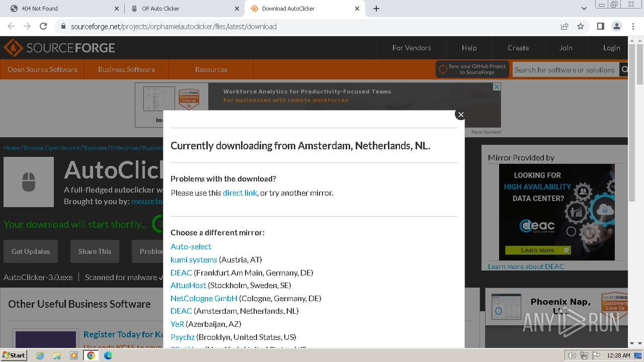Choose Auto-select mirror
The image size is (644, 362).
point(191,246)
